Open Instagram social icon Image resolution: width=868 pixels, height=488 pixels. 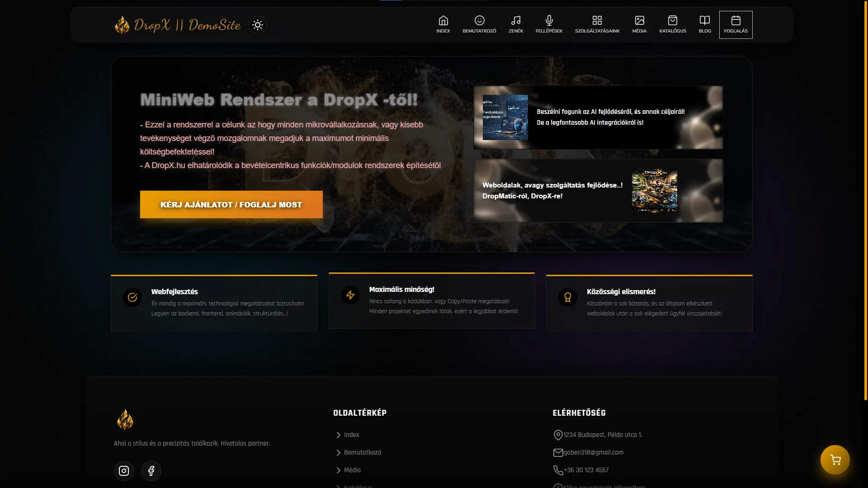(x=124, y=471)
